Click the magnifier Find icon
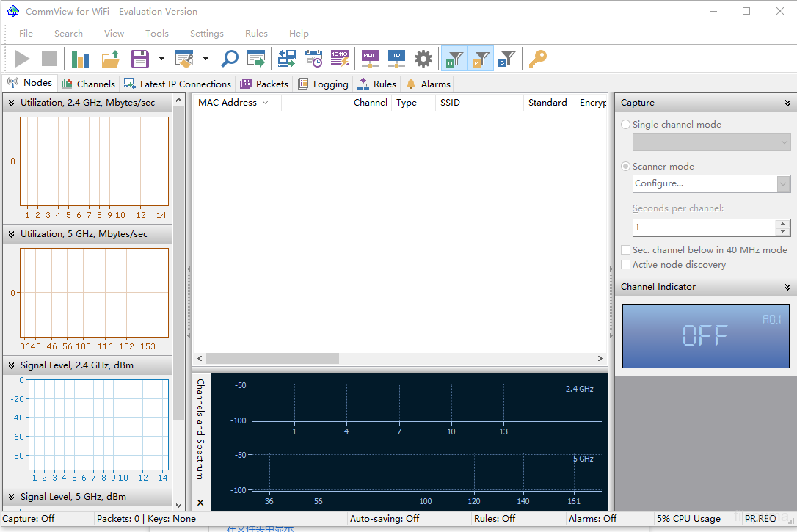797x532 pixels. click(x=230, y=59)
